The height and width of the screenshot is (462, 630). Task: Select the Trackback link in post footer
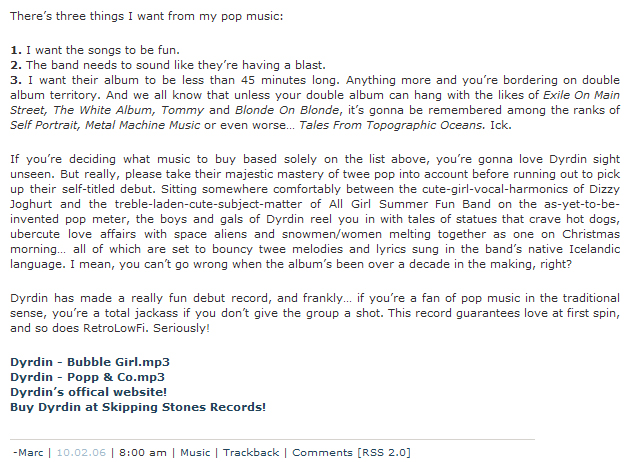(251, 452)
